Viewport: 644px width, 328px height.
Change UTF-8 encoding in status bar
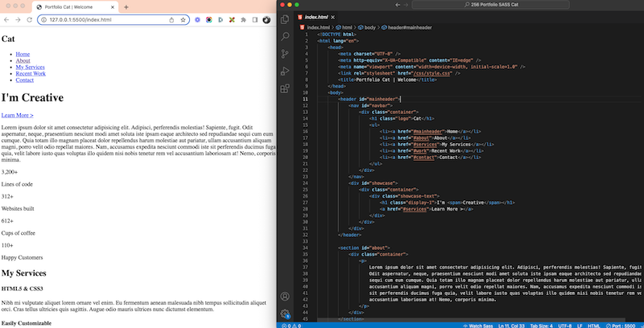pos(565,326)
